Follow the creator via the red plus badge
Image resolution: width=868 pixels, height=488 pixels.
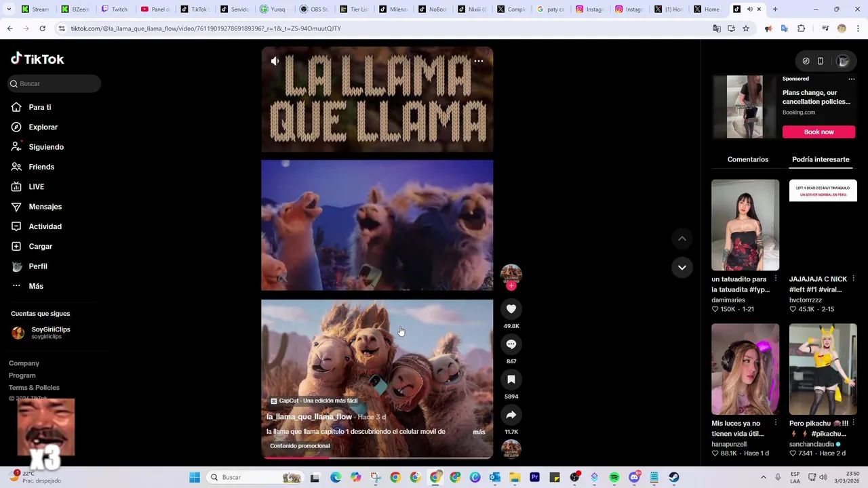[511, 286]
